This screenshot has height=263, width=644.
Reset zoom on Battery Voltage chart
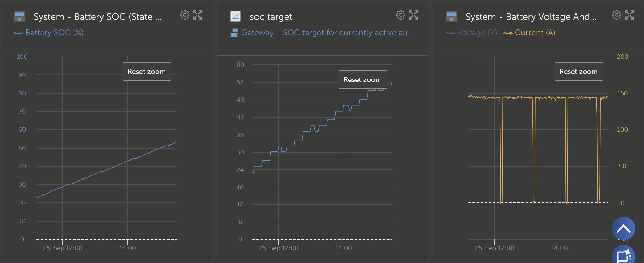tap(579, 72)
